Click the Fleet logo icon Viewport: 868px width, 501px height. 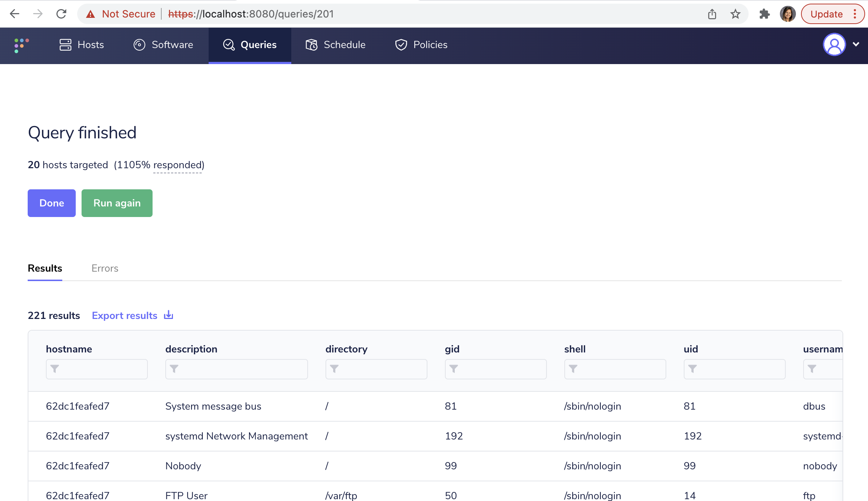point(21,45)
